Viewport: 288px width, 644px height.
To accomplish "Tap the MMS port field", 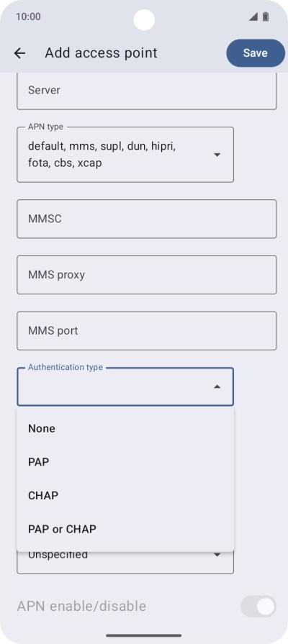I will tap(147, 330).
